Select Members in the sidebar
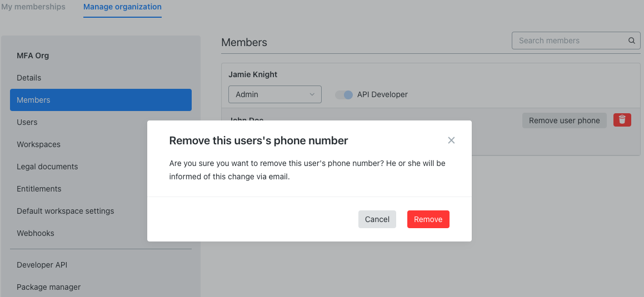The image size is (644, 297). [101, 100]
